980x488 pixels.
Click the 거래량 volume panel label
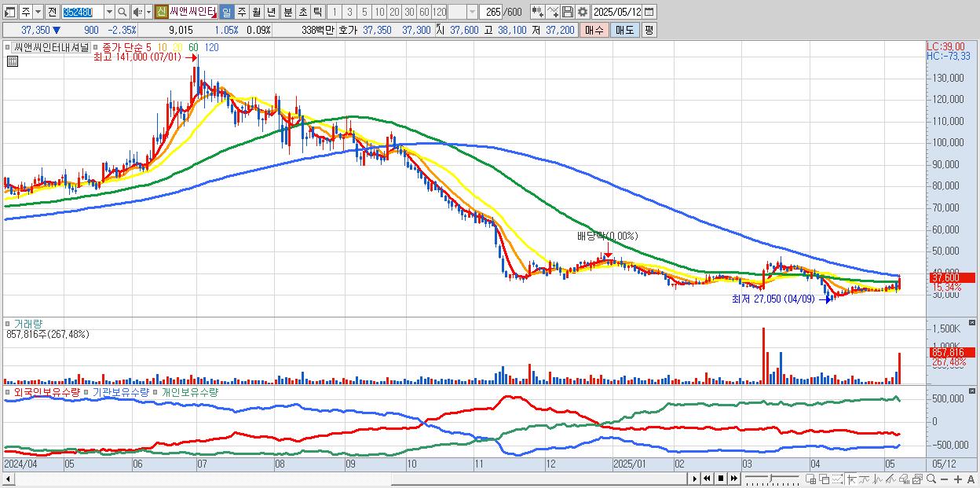pos(28,323)
